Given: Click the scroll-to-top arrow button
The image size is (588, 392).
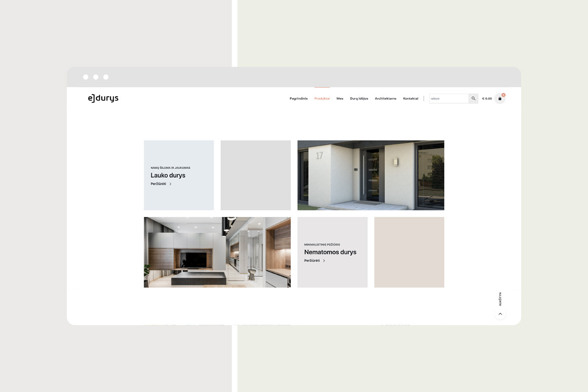Looking at the screenshot, I should click(x=500, y=314).
